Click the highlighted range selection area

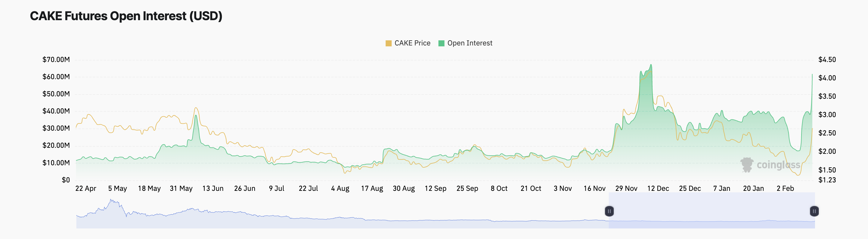712,210
